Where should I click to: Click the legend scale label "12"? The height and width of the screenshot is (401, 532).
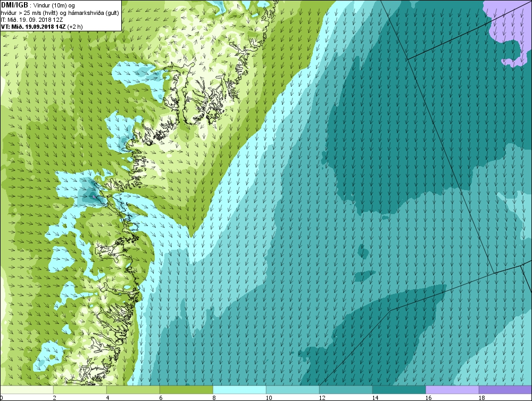click(x=322, y=398)
